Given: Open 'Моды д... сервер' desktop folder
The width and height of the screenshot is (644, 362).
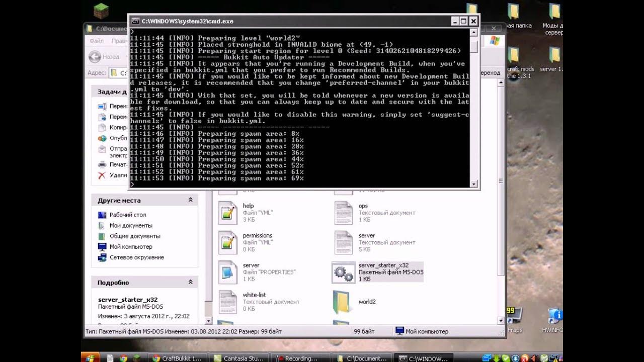Looking at the screenshot, I should tap(553, 19).
